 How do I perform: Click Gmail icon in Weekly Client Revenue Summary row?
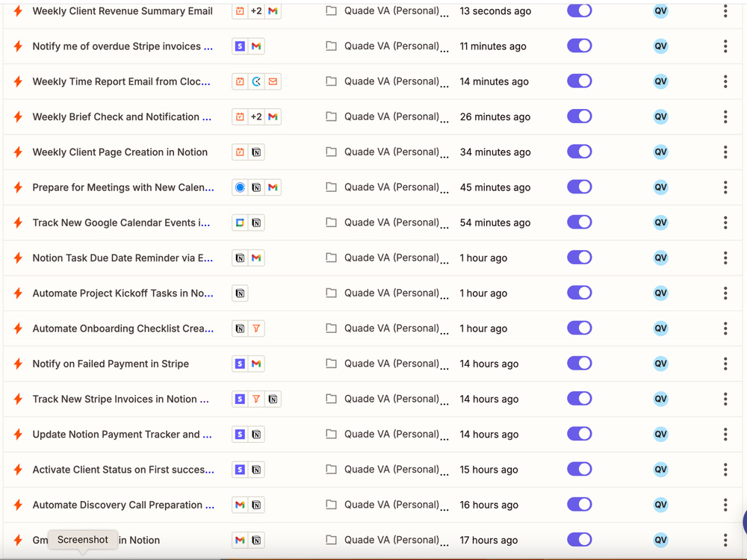[273, 11]
